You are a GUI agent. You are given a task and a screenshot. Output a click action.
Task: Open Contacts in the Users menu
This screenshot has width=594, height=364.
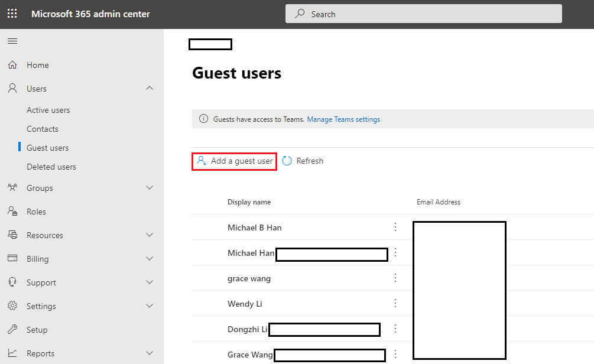43,129
